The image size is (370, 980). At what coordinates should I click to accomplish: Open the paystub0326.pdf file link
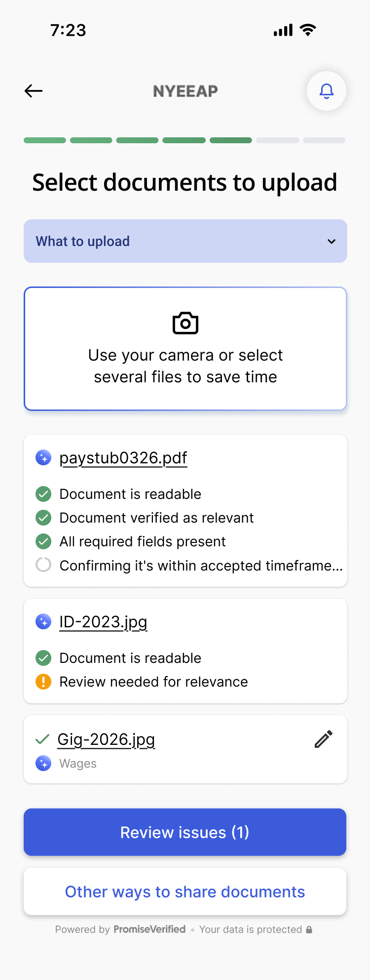[x=123, y=458]
